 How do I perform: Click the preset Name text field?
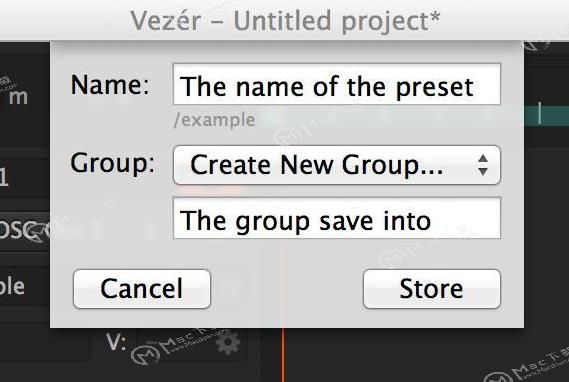[337, 85]
